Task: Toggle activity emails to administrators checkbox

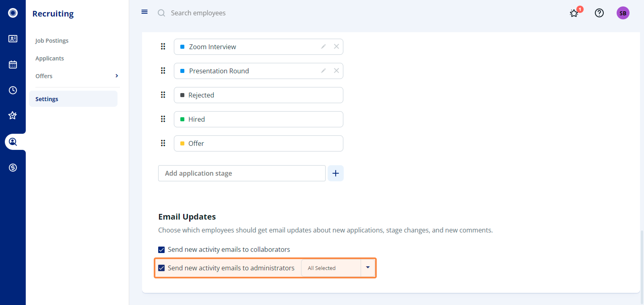Action: [x=161, y=268]
